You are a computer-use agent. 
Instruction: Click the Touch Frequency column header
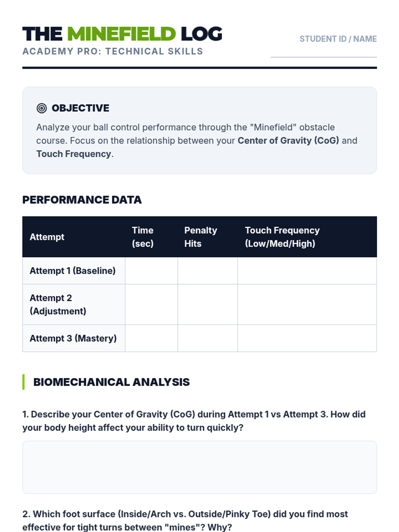[282, 237]
